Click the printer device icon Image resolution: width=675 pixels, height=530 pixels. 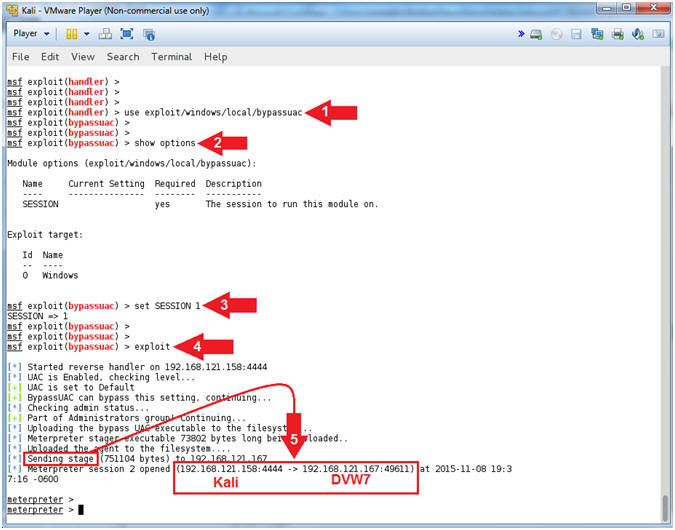point(618,34)
